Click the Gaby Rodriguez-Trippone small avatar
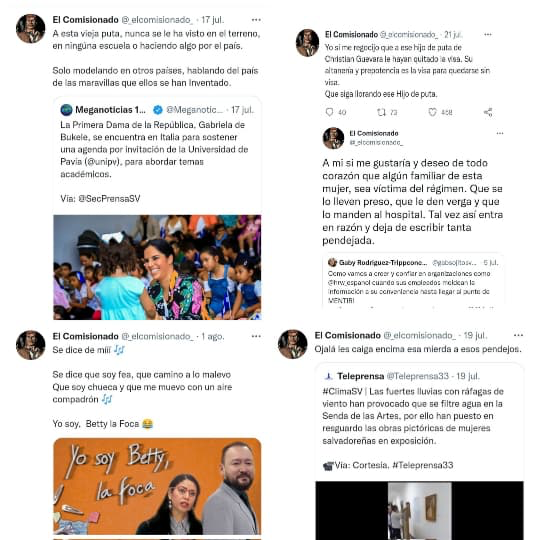540x540 pixels. pos(332,262)
